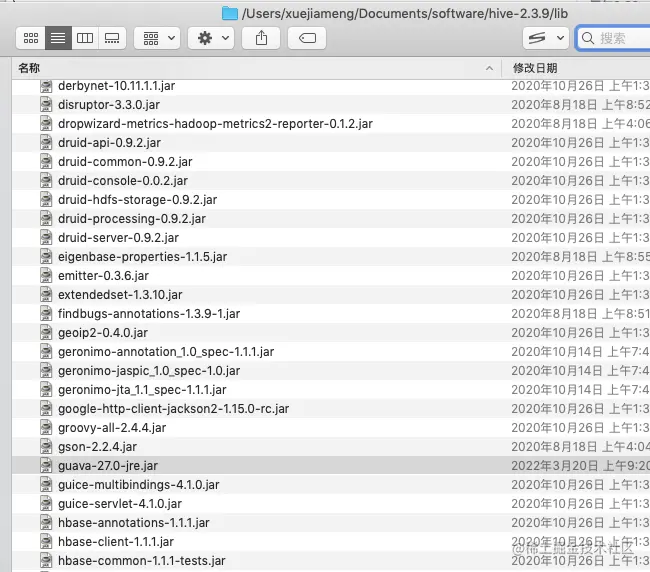The height and width of the screenshot is (572, 650).
Task: Click the 搜索 search field
Action: pos(614,38)
